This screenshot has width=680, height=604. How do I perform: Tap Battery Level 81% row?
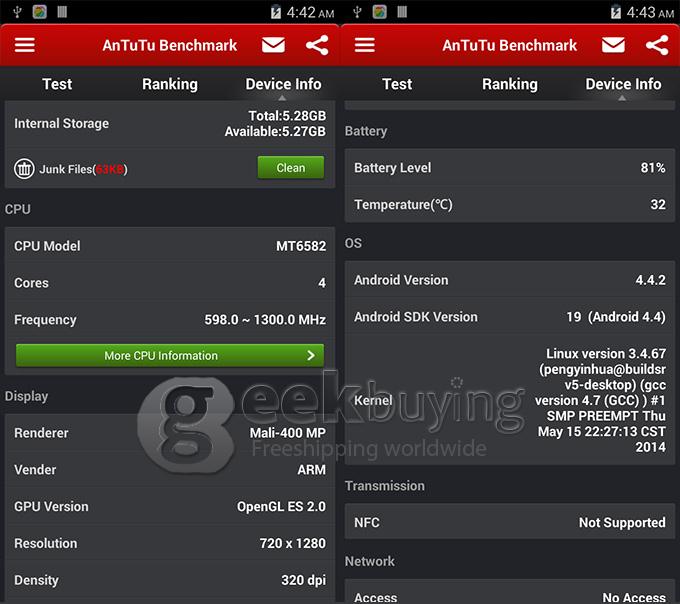tap(510, 168)
